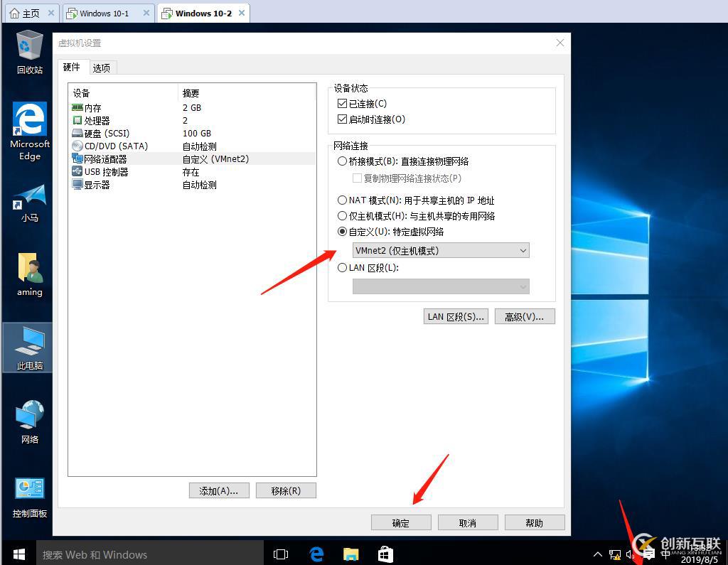
Task: Open the 控制面板 desktop icon
Action: [30, 497]
